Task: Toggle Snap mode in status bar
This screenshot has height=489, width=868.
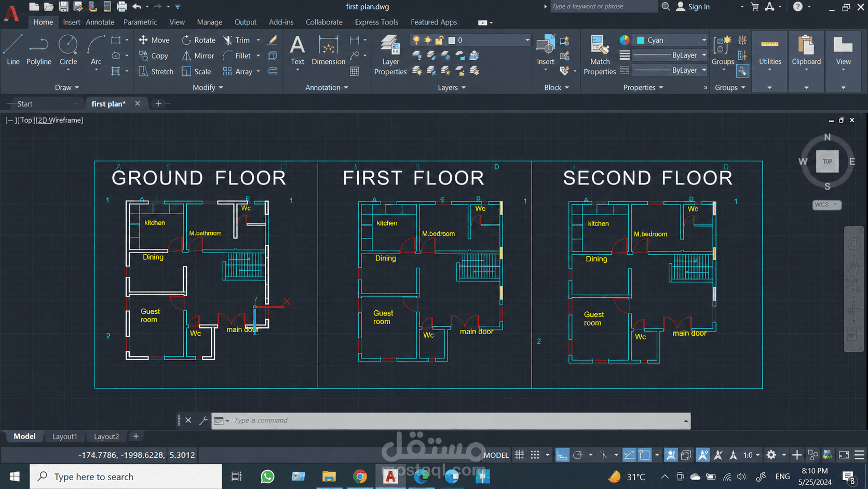Action: pos(535,455)
